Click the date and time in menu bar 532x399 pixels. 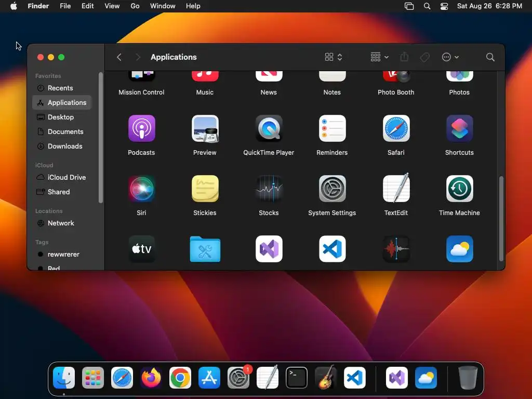[489, 6]
